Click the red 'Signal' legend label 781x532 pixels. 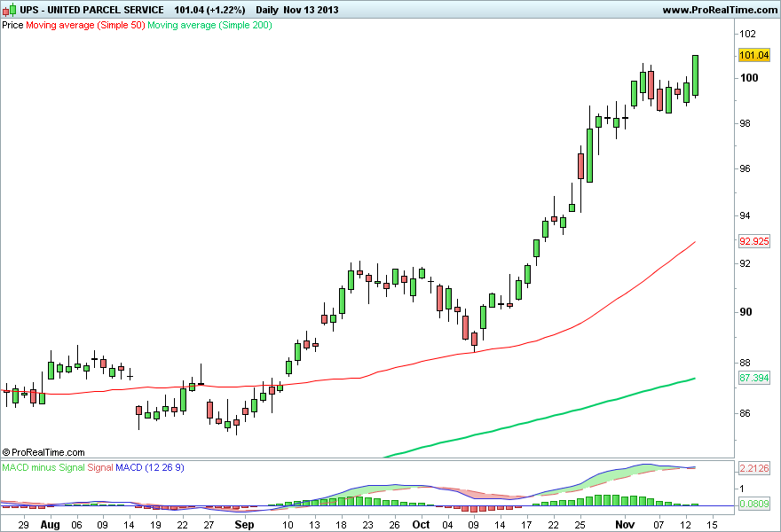coord(100,467)
